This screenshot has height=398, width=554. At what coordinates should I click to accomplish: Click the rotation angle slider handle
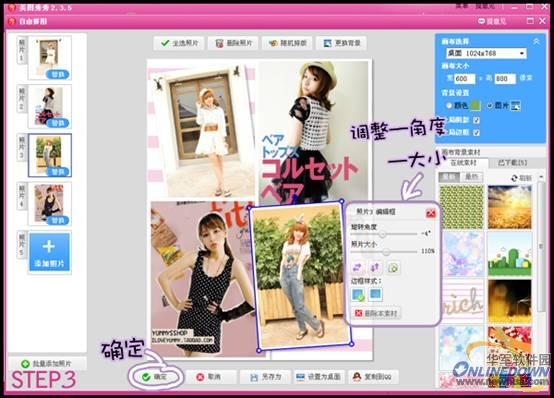click(382, 234)
